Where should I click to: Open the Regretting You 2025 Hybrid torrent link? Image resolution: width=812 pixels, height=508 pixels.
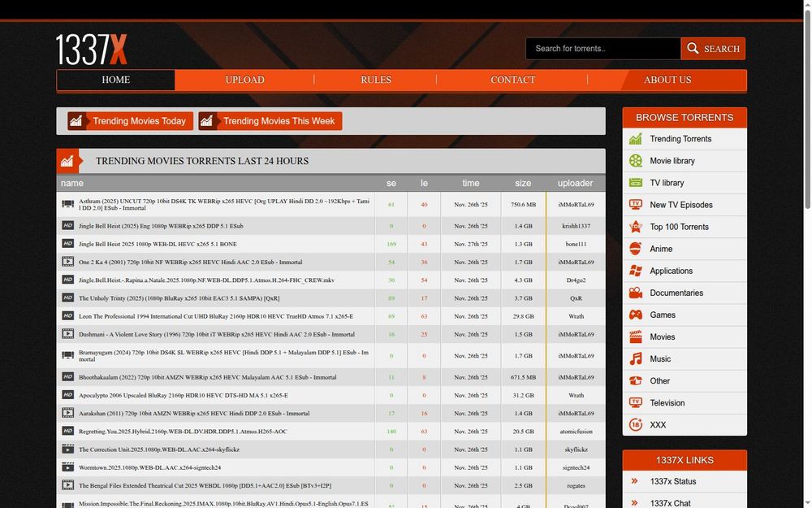(183, 432)
